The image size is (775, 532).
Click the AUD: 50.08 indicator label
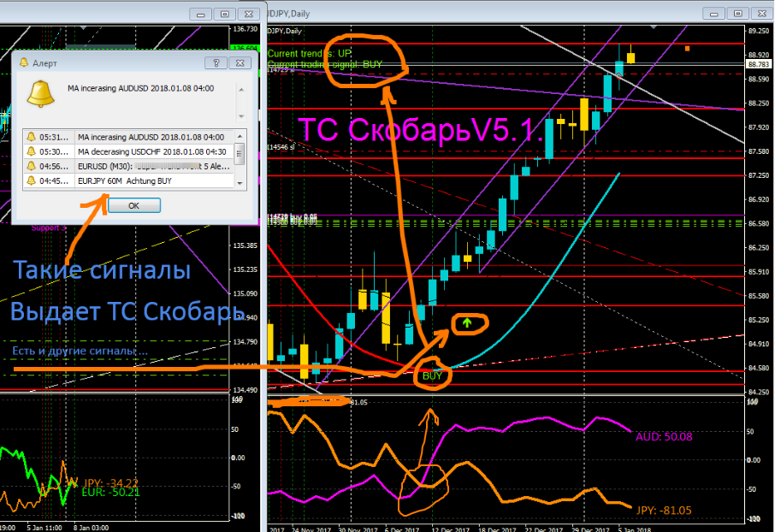point(664,436)
